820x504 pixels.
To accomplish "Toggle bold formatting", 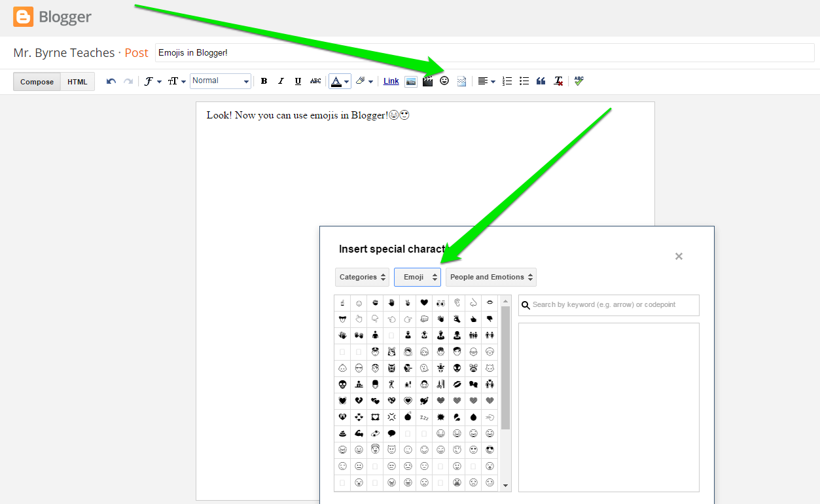I will 264,81.
